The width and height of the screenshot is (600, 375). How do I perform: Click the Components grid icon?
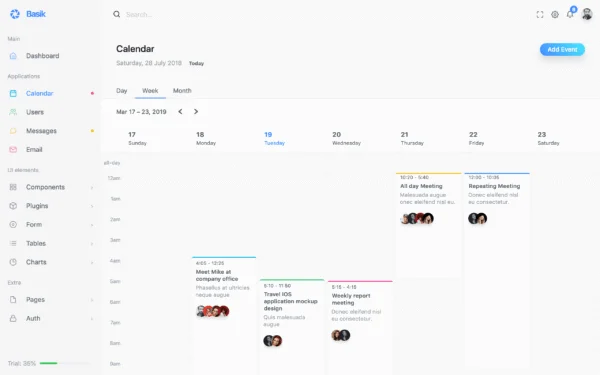tap(13, 187)
